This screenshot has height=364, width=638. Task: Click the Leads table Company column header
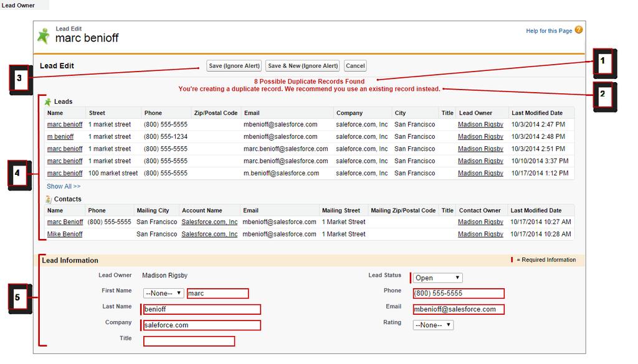point(349,113)
